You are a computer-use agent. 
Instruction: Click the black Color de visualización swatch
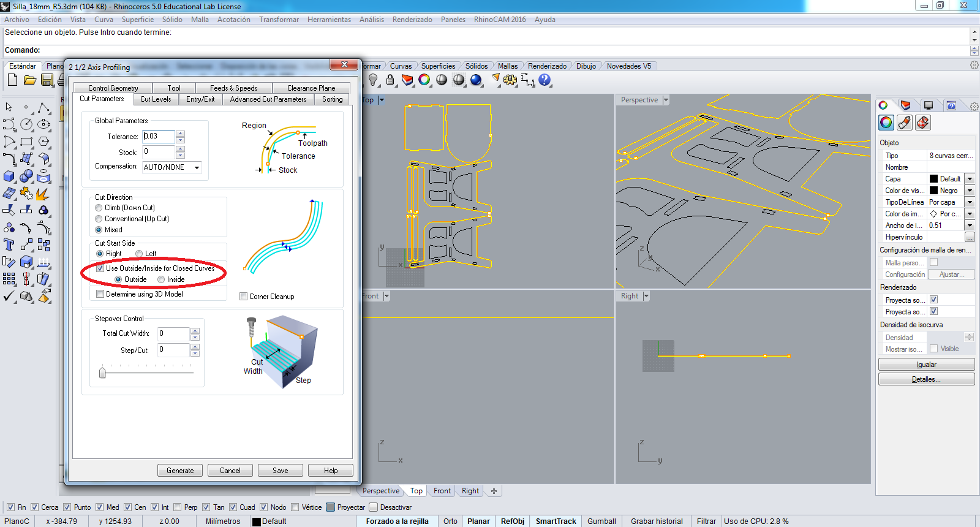pos(933,191)
